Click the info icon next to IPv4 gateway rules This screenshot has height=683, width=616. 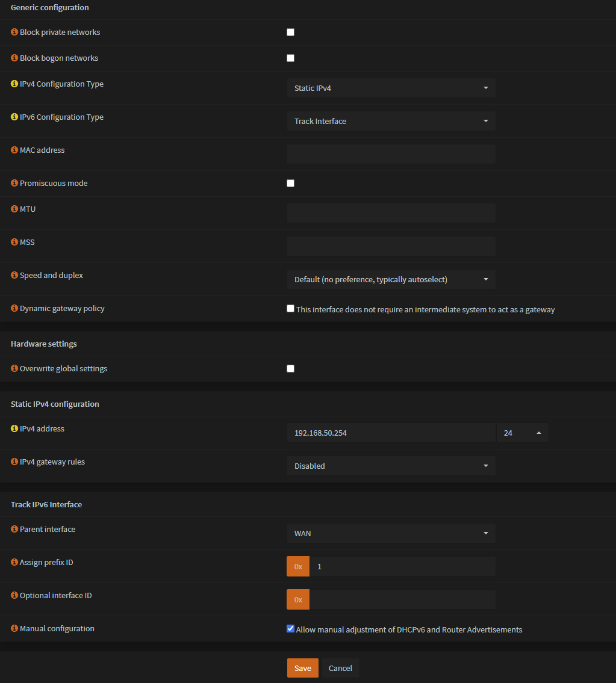[x=14, y=462]
